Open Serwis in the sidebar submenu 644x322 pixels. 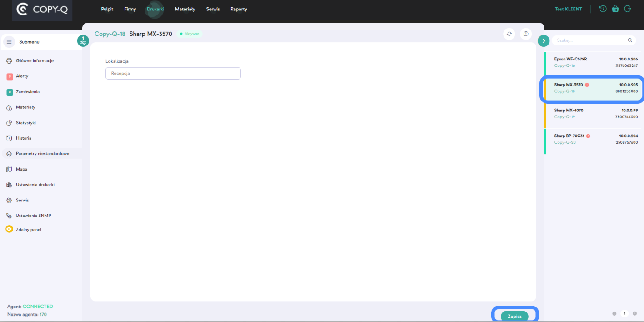click(22, 200)
